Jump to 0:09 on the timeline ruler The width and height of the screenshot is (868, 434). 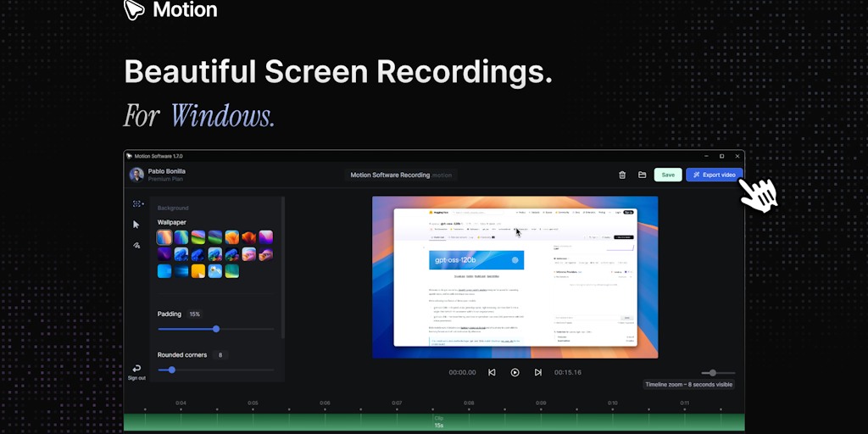[541, 403]
